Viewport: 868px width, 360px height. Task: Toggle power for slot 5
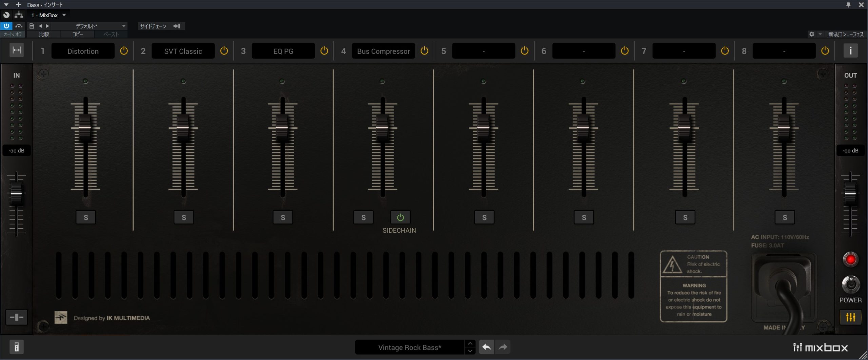coord(525,51)
